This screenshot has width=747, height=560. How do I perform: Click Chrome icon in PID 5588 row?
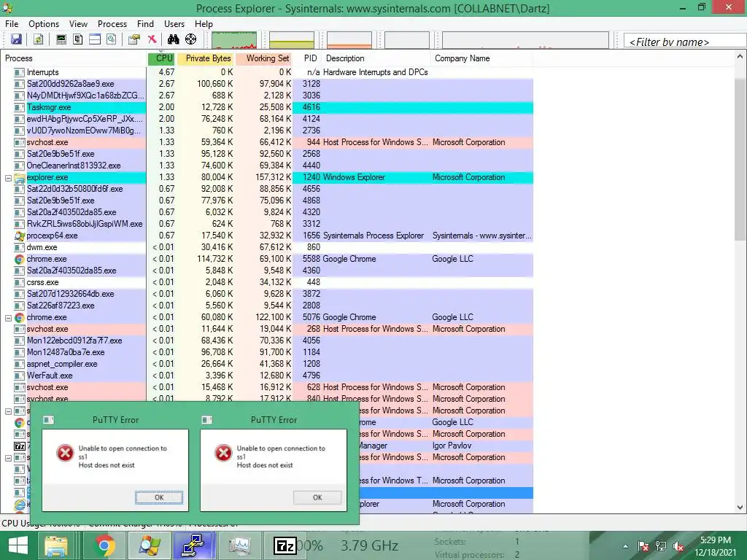tap(20, 259)
